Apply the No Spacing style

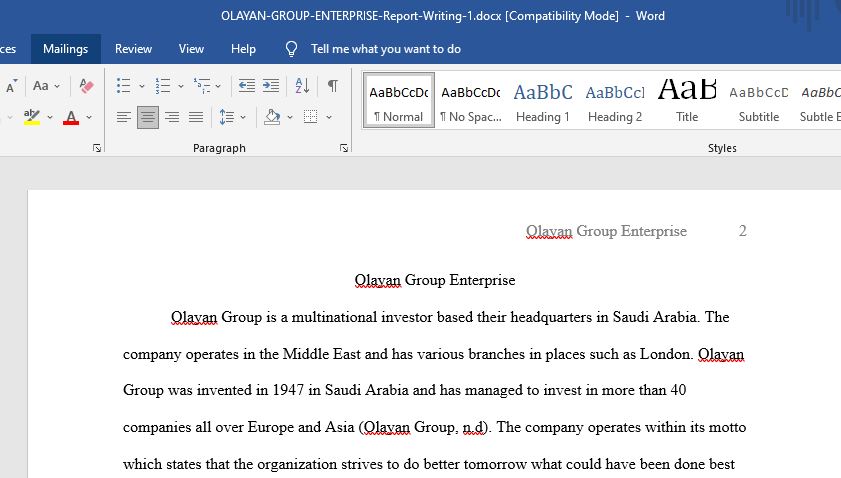[x=470, y=100]
